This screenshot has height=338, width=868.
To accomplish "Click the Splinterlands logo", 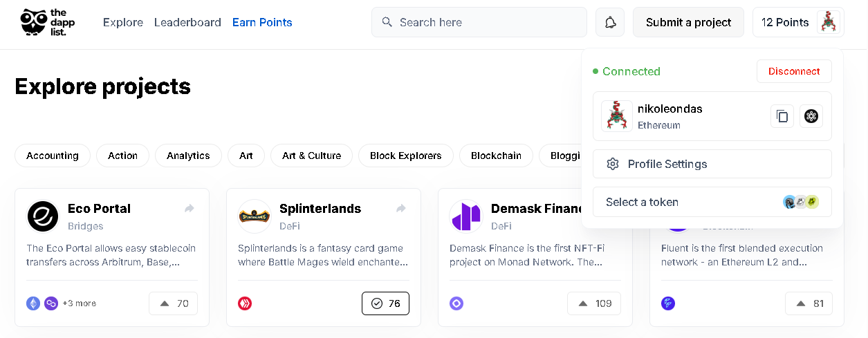I will pos(255,216).
